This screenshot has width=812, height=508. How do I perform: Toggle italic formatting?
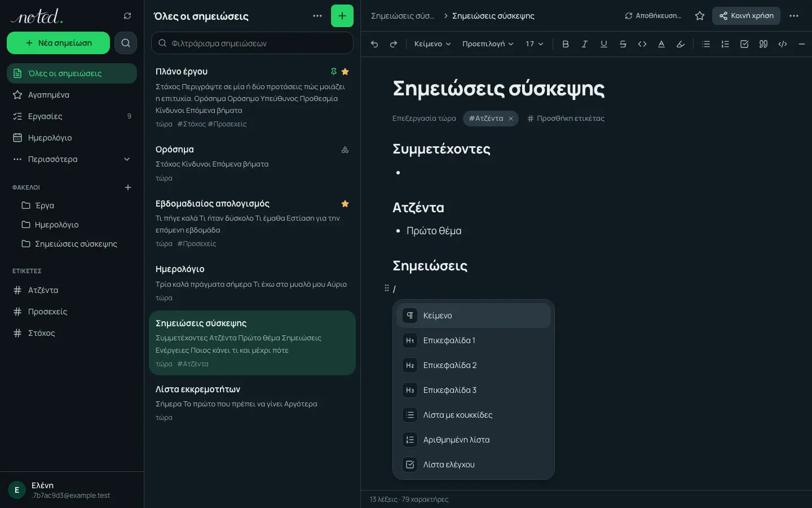585,44
